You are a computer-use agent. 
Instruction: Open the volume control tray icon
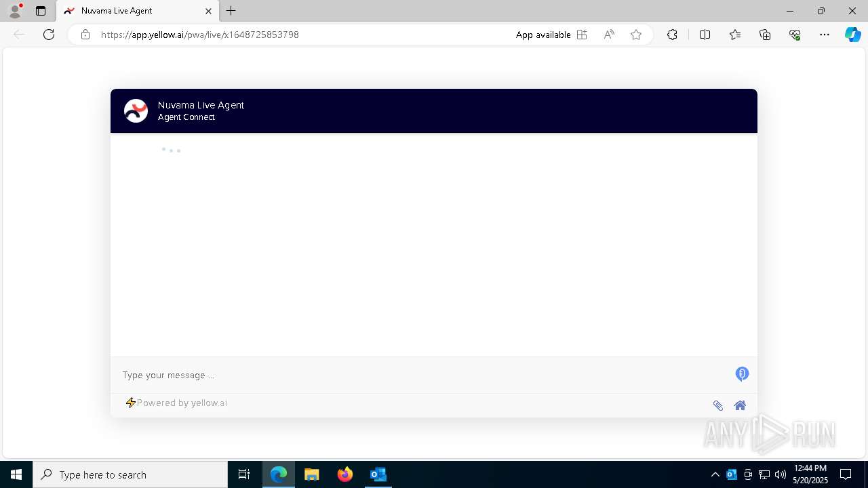[781, 474]
